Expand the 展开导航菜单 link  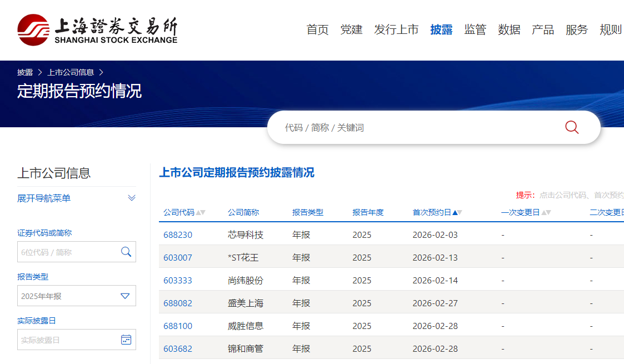[44, 198]
